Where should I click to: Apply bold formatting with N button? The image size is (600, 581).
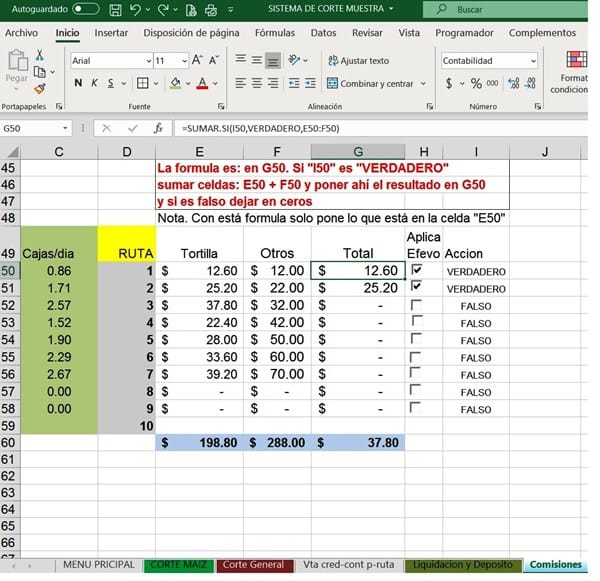79,83
